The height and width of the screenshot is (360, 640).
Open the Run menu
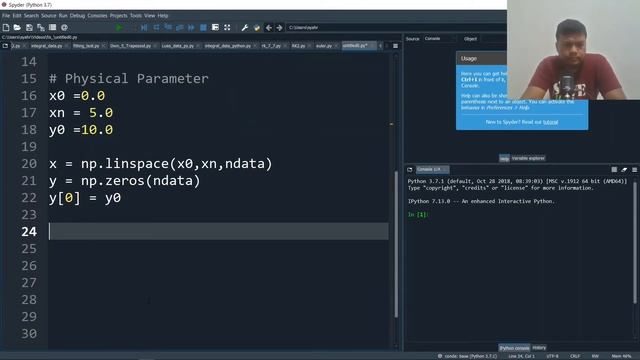pos(63,16)
